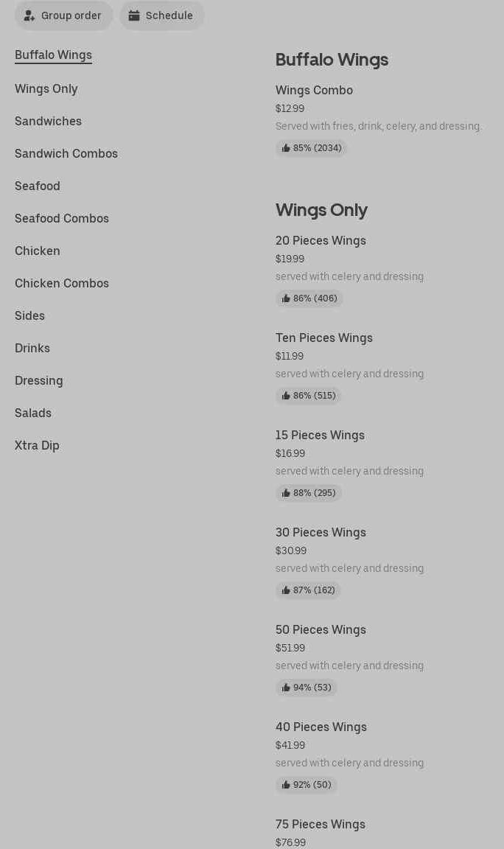Open the Chicken Combos category
The height and width of the screenshot is (849, 504).
tap(62, 283)
